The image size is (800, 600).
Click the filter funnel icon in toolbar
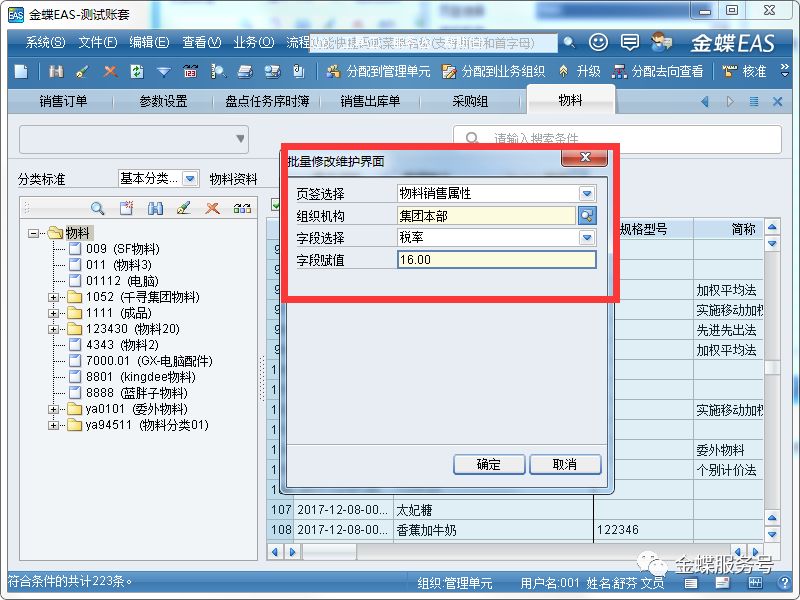pyautogui.click(x=163, y=72)
